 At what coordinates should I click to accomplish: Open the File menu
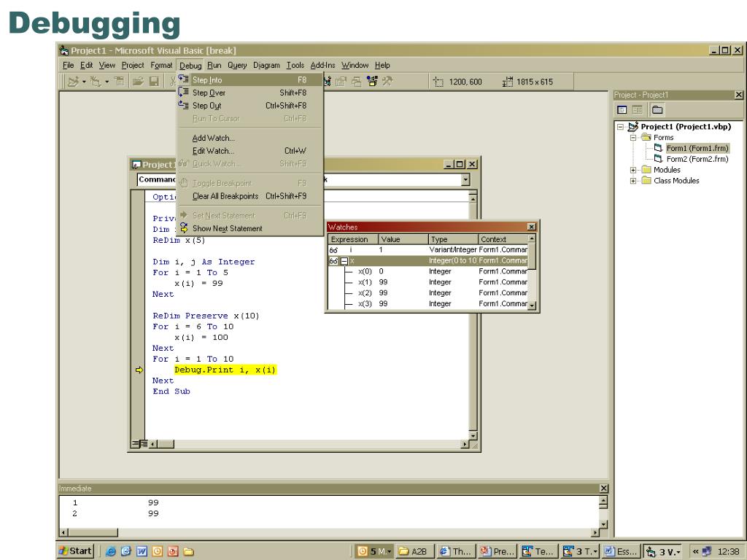pos(68,65)
